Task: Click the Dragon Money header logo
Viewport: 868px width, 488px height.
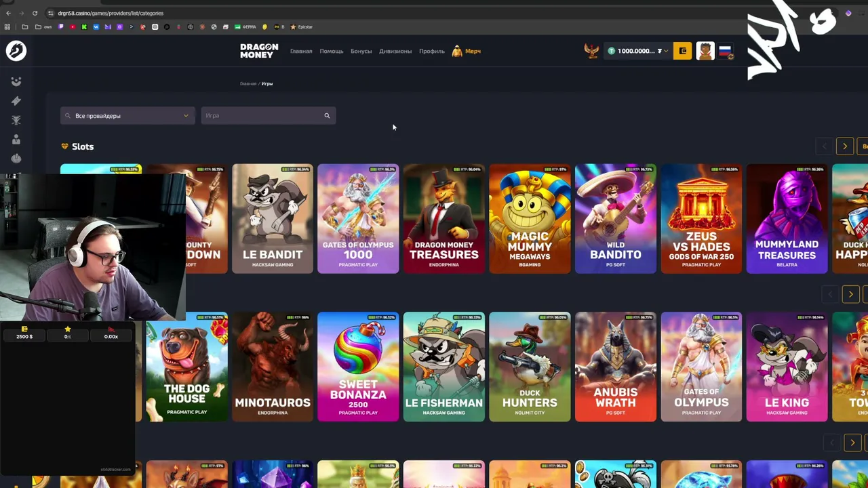Action: (x=259, y=51)
